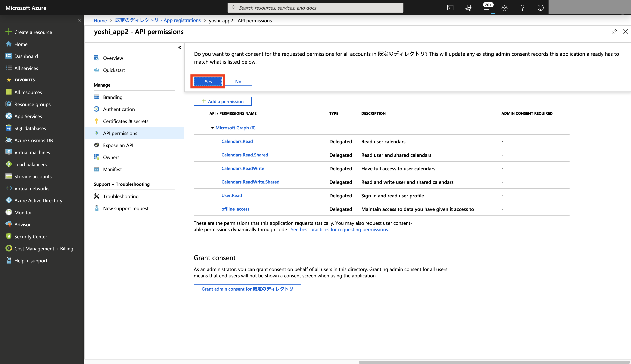Click the Resource groups cube icon
Screen dimensions: 631x364
tap(9, 104)
